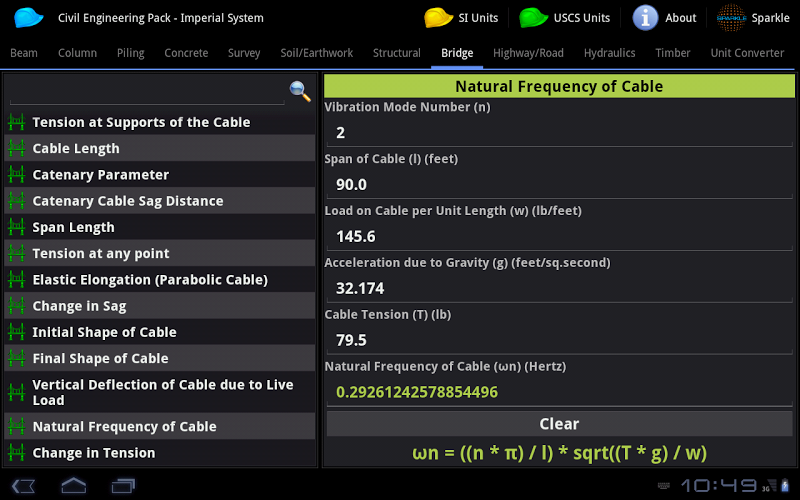This screenshot has height=500, width=800.
Task: Click the magnifying glass search icon
Action: 300,91
